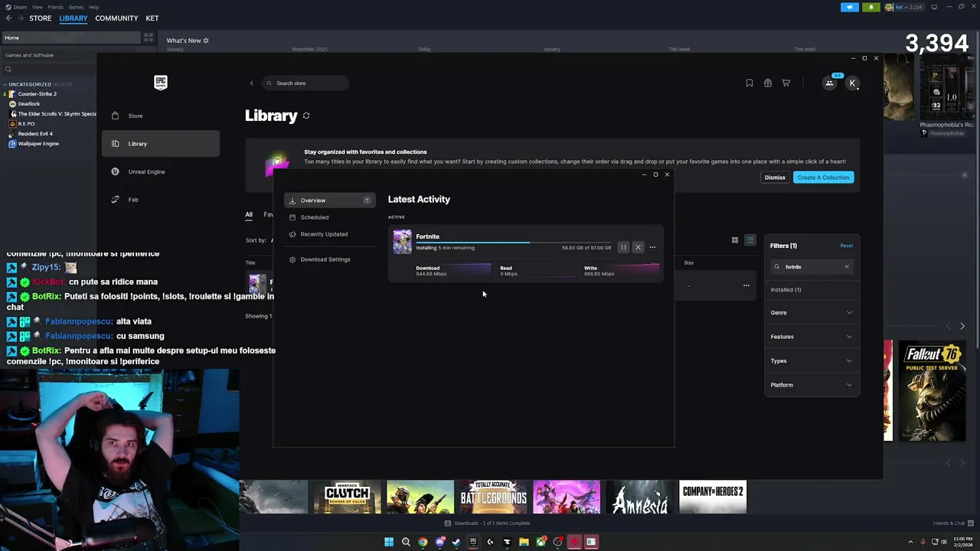980x551 pixels.
Task: Select the All tab in Epic Library
Action: (249, 214)
